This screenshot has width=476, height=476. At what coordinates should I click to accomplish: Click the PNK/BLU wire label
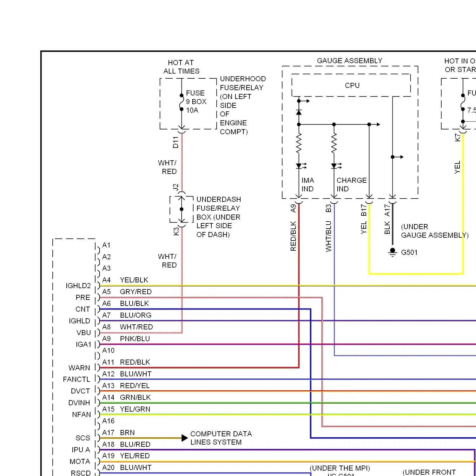(x=135, y=339)
